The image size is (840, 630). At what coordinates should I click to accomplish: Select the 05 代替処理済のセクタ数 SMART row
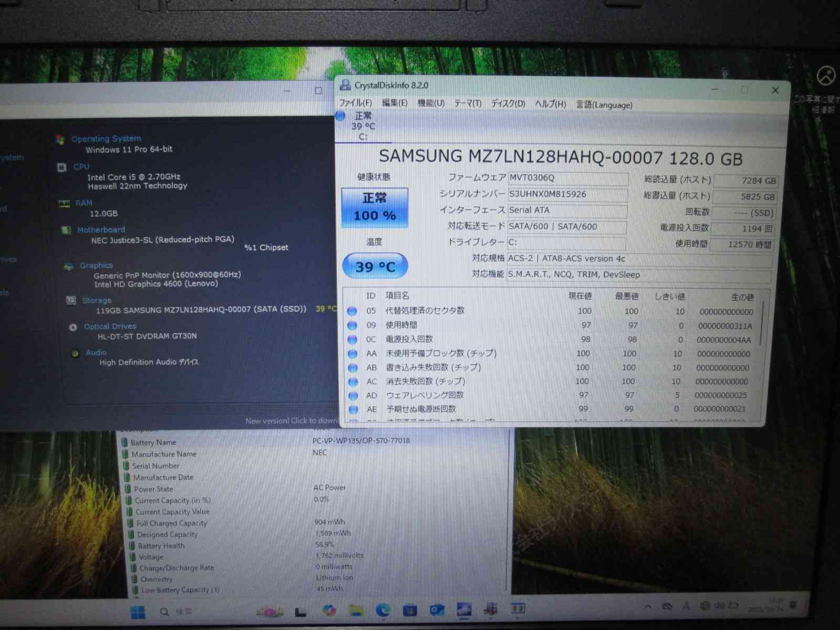[x=425, y=310]
